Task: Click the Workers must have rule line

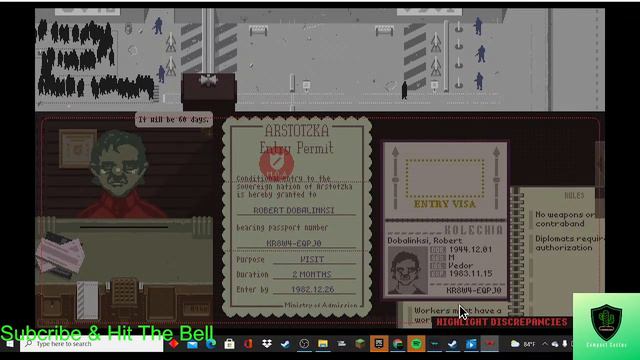Action: tap(458, 311)
